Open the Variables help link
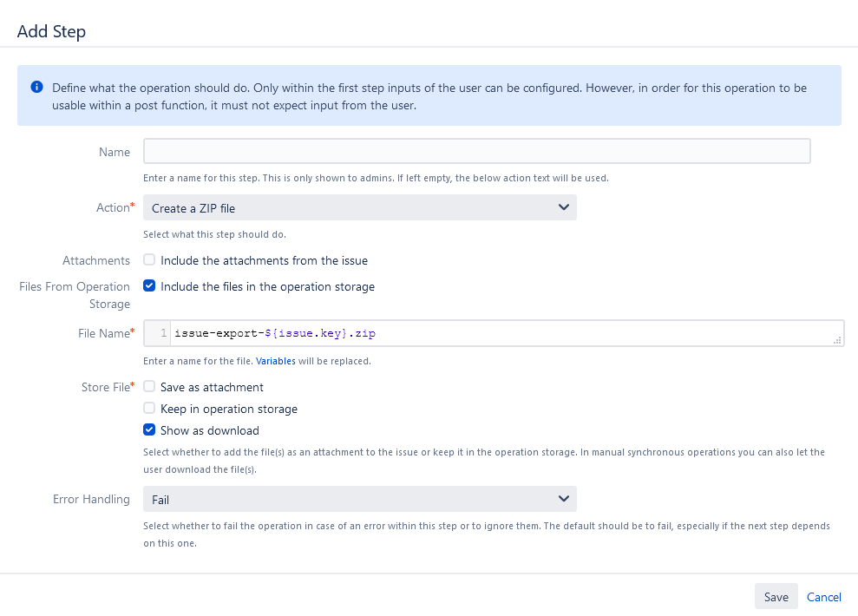Viewport: 858px width, 616px height. coord(275,361)
